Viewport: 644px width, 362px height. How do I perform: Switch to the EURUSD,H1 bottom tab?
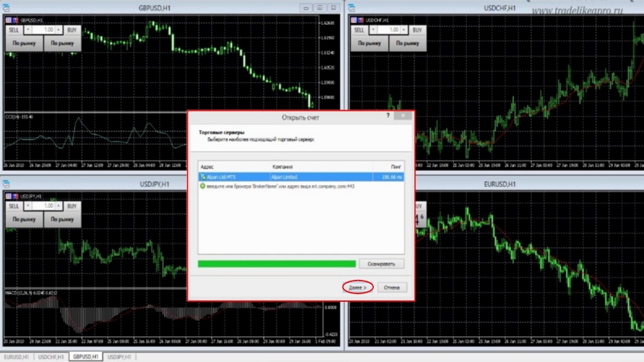17,357
